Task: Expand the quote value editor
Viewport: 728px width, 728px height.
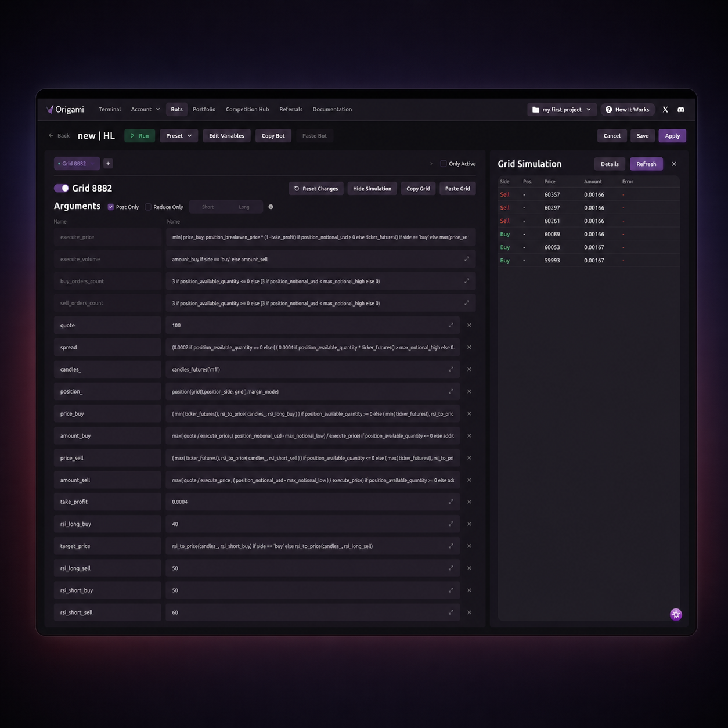Action: click(451, 325)
